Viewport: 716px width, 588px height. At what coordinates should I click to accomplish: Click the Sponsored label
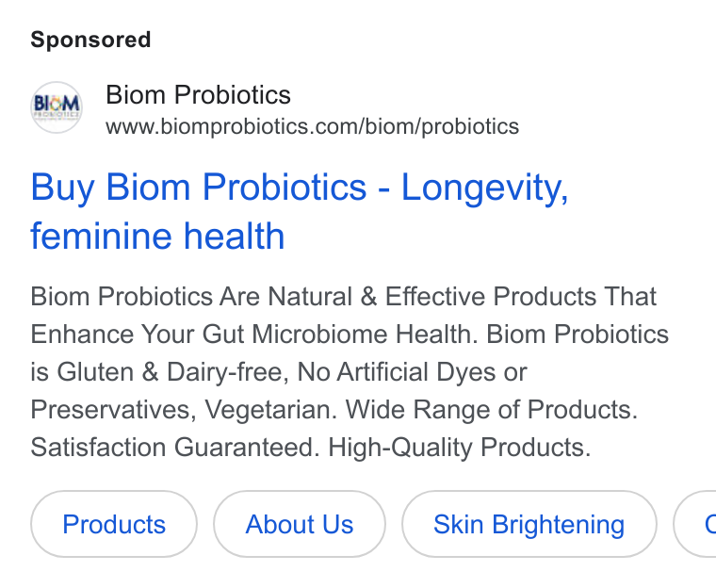(x=90, y=40)
